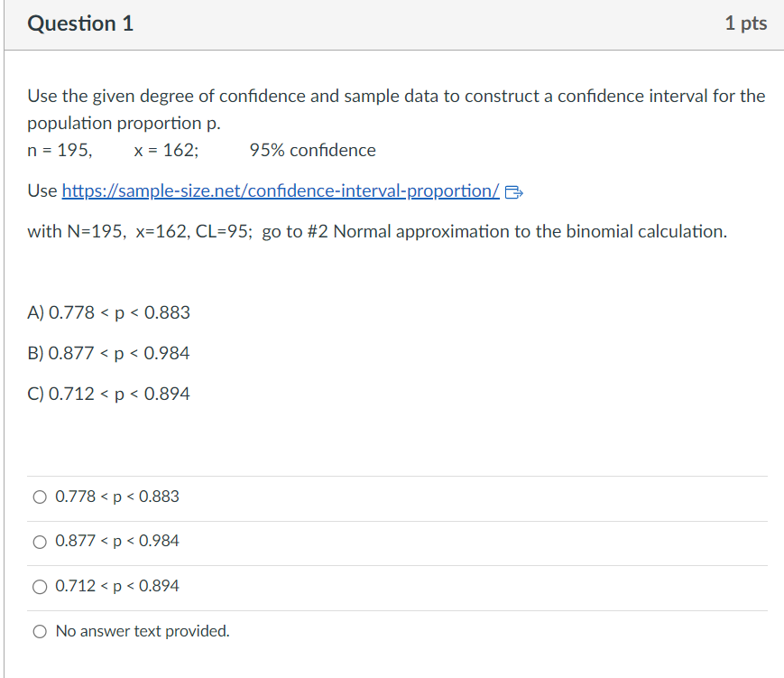Click answer choice A text
784x678 pixels.
(108, 312)
